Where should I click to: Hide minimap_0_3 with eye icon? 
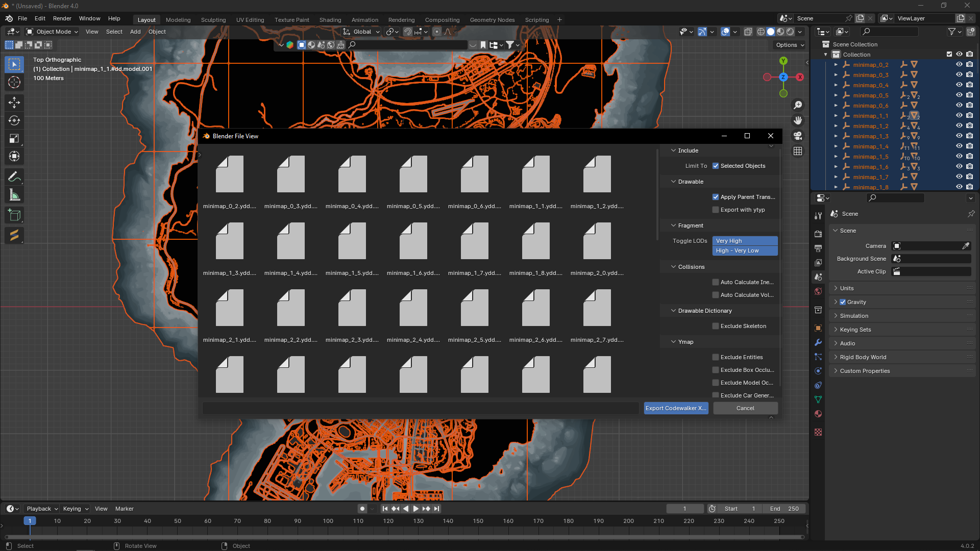959,75
